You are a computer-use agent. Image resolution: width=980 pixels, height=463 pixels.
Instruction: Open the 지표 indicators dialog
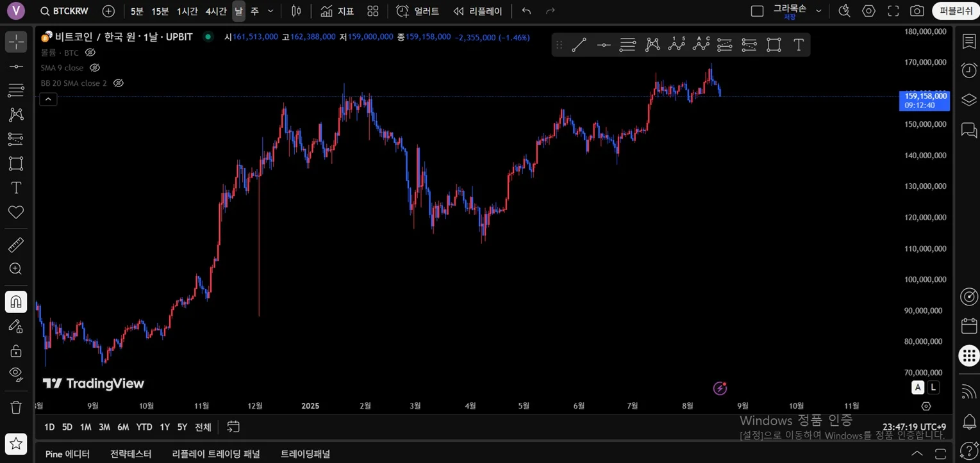click(x=337, y=11)
